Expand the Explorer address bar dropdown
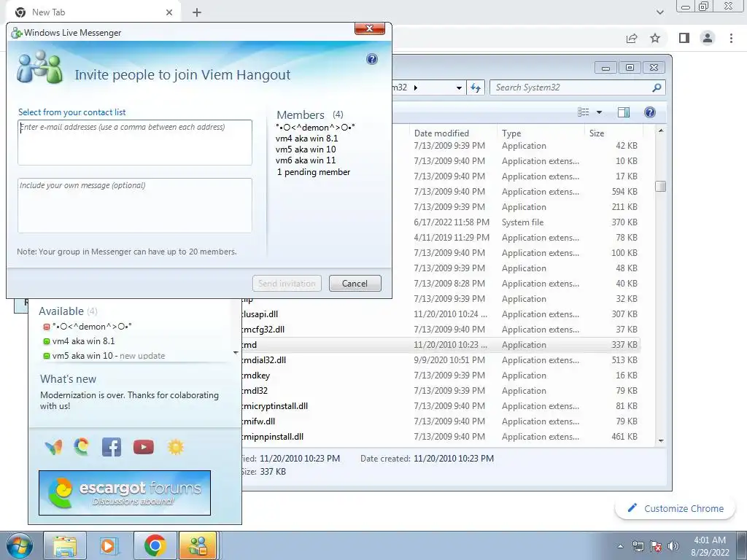 tap(459, 87)
